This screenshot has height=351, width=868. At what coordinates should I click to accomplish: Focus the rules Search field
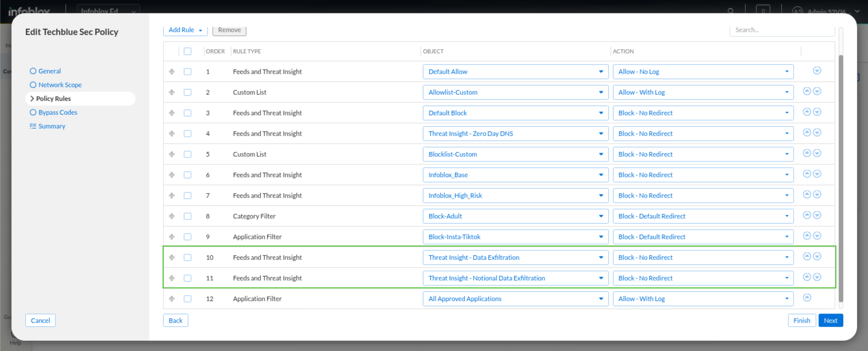(782, 30)
